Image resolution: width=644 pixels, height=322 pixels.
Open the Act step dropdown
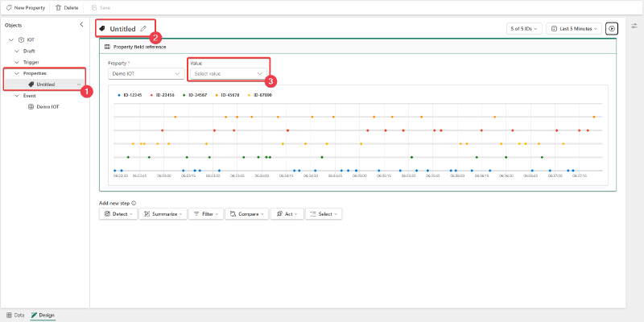[287, 214]
